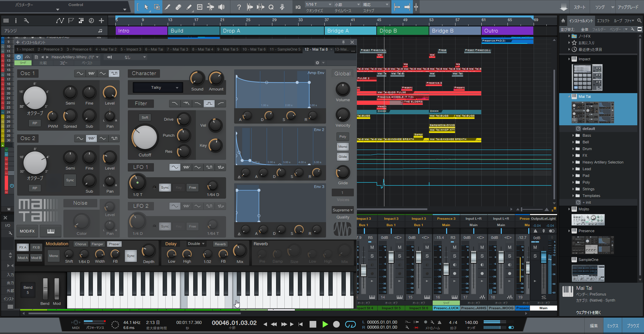This screenshot has width=644, height=334.
Task: Select the FX B button
Action: (36, 248)
